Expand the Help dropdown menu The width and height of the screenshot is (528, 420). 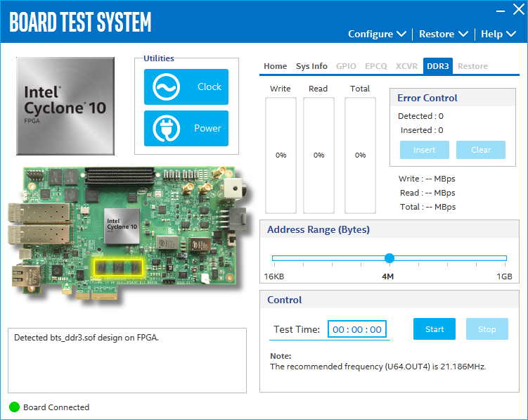(x=498, y=34)
